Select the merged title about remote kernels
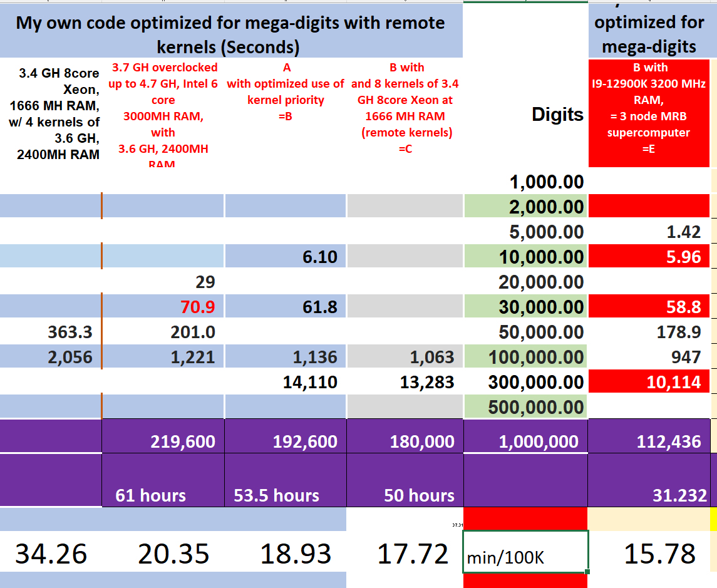717x588 pixels. [230, 34]
